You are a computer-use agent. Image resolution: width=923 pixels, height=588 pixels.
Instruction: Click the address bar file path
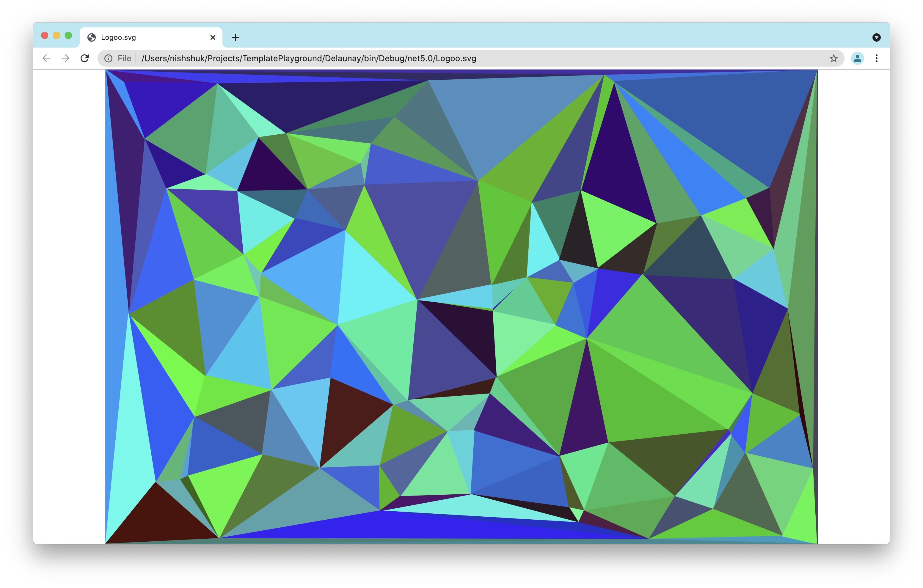309,58
